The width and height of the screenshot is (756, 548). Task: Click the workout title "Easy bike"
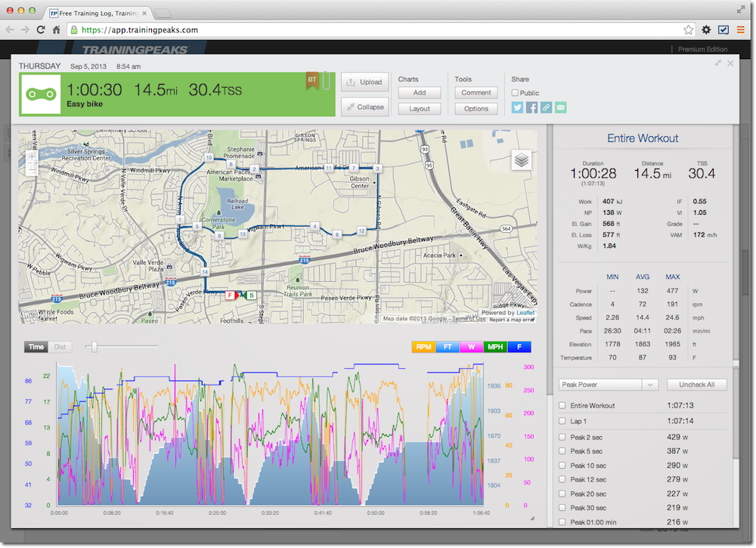[85, 104]
